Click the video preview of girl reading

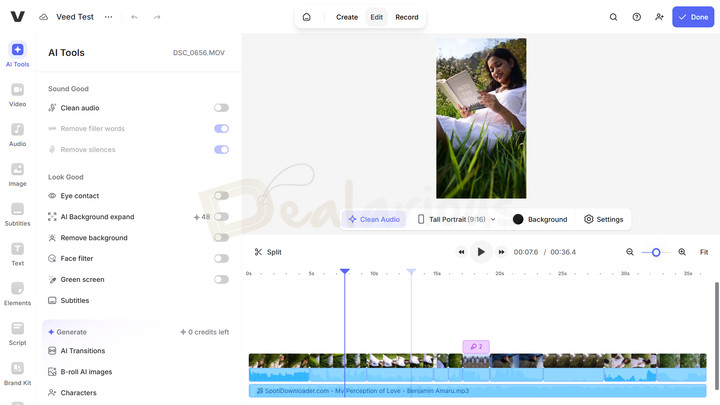point(481,118)
